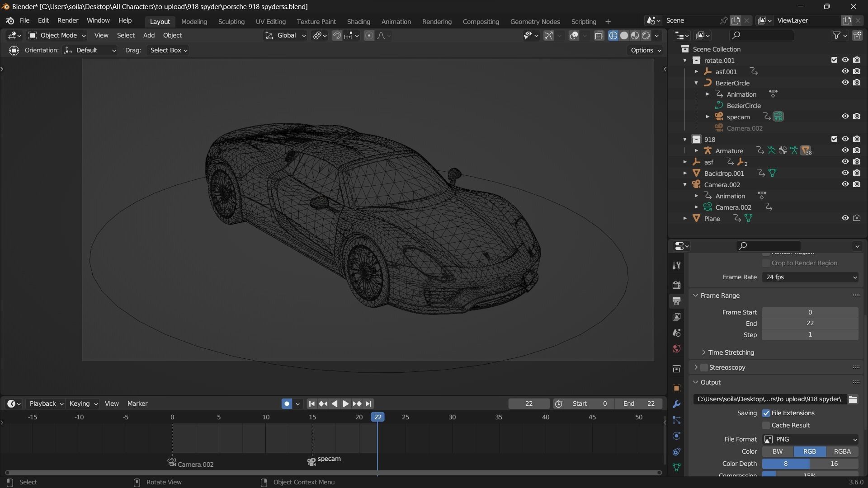Image resolution: width=868 pixels, height=488 pixels.
Task: Enable the Cache Result checkbox
Action: (766, 426)
